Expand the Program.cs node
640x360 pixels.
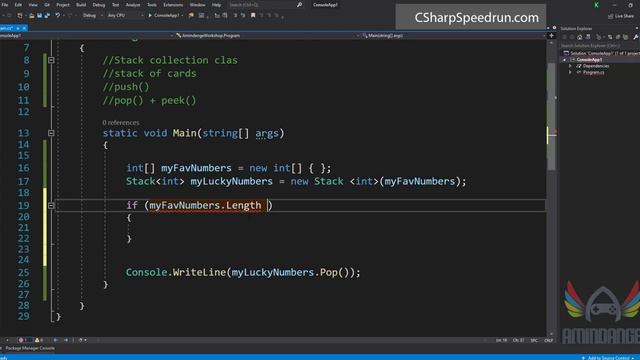pyautogui.click(x=570, y=72)
